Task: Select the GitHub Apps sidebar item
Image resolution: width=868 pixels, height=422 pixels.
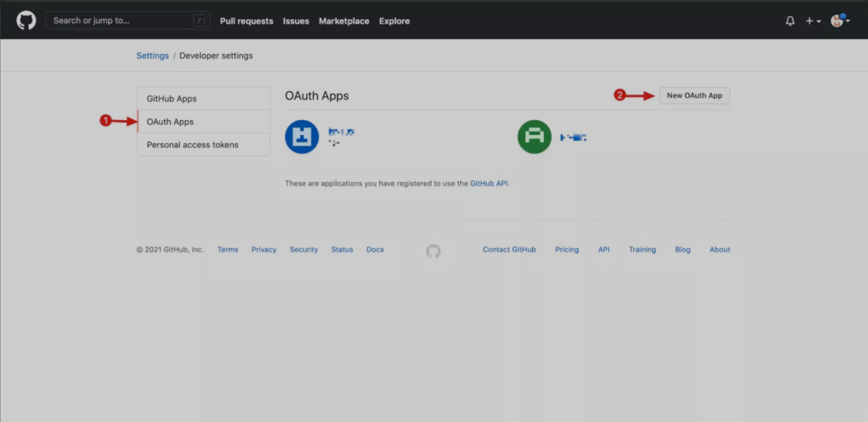Action: point(171,99)
